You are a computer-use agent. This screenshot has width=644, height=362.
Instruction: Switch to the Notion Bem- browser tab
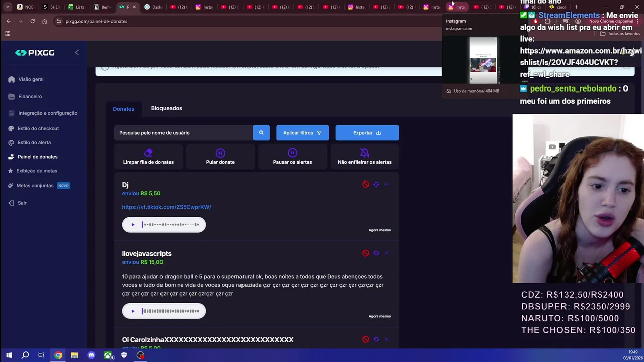[x=102, y=7]
